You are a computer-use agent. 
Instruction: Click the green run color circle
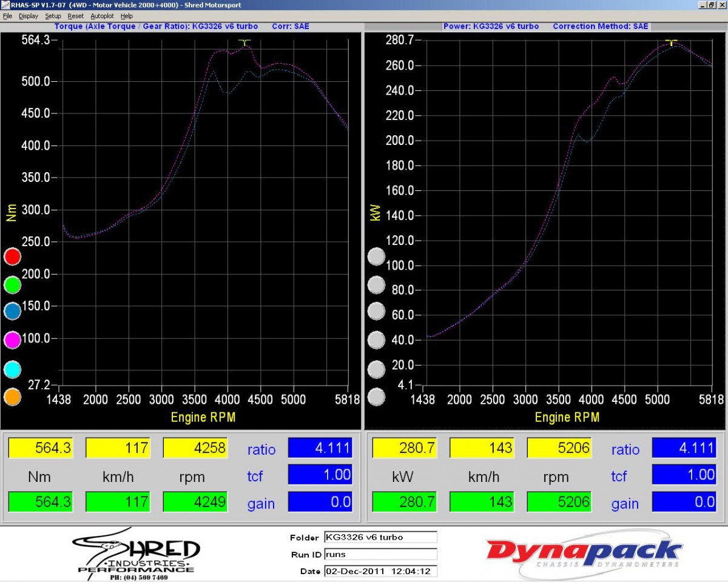pyautogui.click(x=12, y=284)
